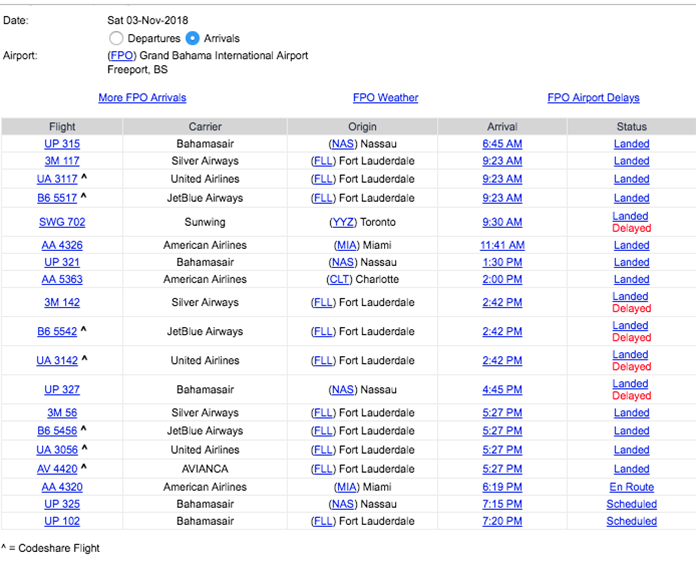The height and width of the screenshot is (584, 696).
Task: Open More FPO Arrivals link
Action: (142, 98)
